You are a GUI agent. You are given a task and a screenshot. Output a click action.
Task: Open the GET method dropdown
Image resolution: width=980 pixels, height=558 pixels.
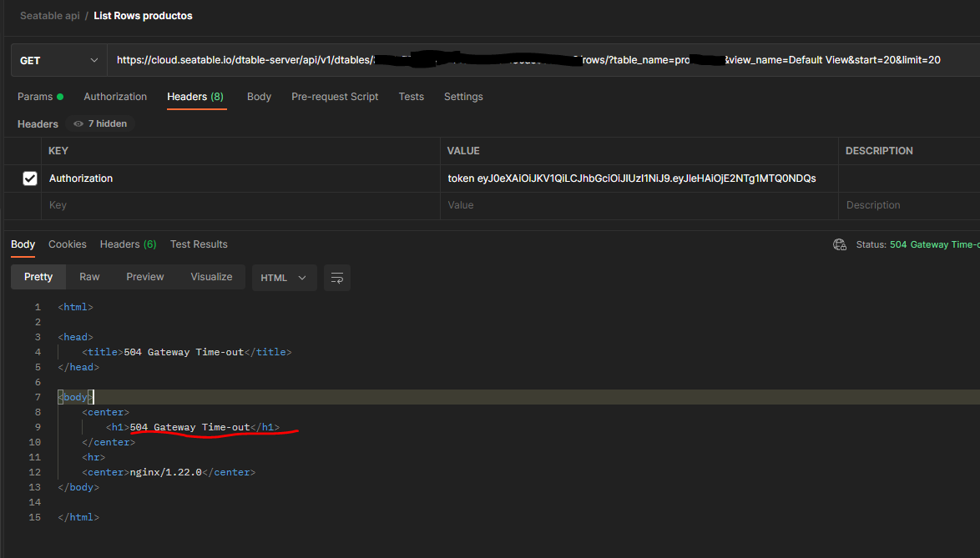tap(58, 61)
